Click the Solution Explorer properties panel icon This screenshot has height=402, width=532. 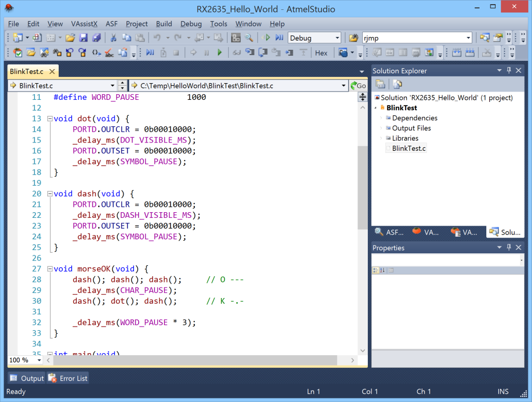click(380, 84)
